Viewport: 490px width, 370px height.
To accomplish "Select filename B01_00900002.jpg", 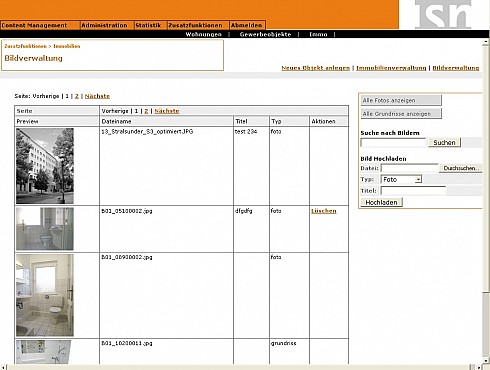I will pyautogui.click(x=127, y=257).
